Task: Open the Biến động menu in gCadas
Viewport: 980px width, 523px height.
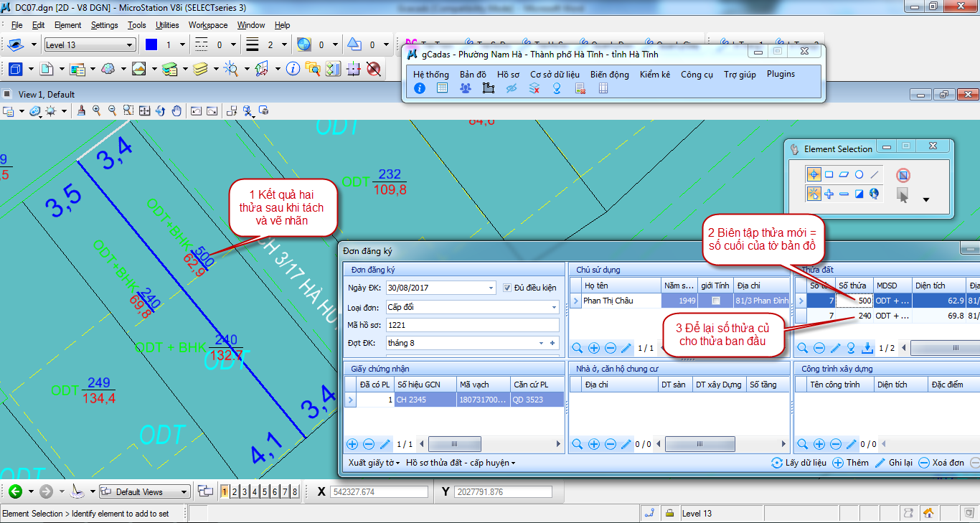Action: coord(609,74)
